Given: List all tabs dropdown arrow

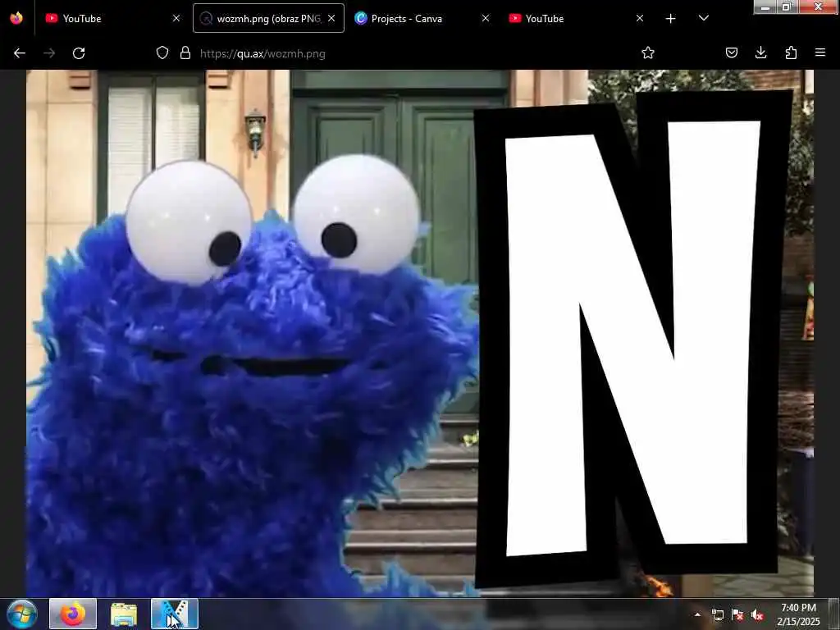Looking at the screenshot, I should pyautogui.click(x=704, y=18).
